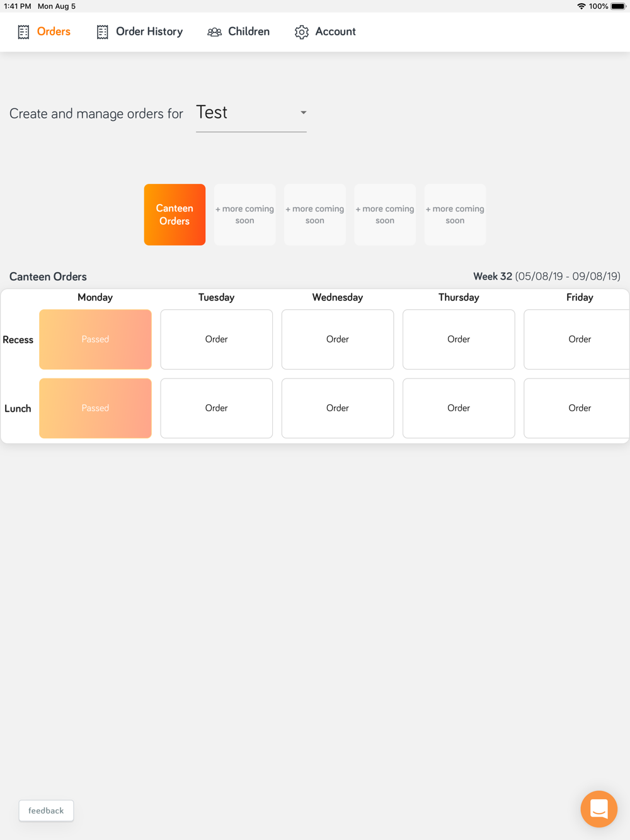Viewport: 630px width, 840px height.
Task: Click the first more coming soon tile
Action: (245, 215)
